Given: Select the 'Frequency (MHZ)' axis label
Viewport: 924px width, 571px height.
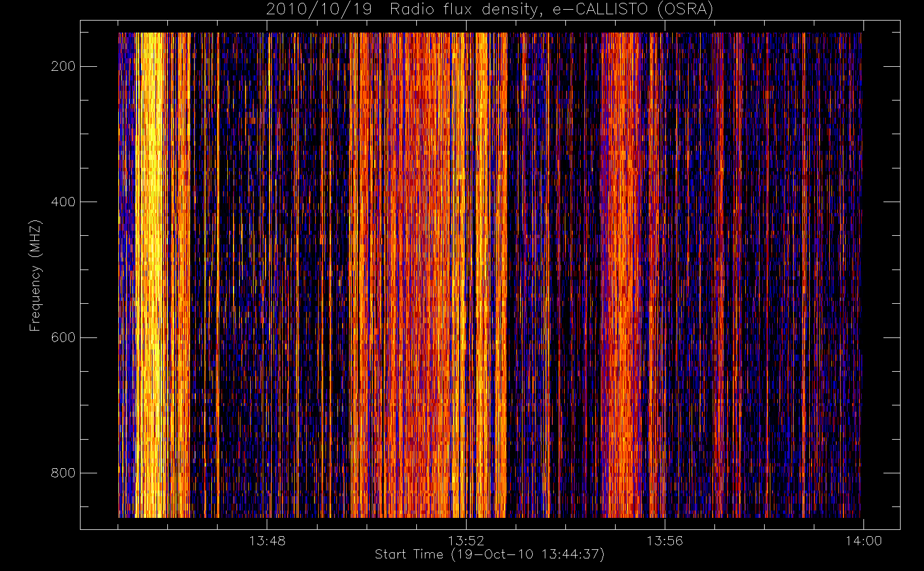Looking at the screenshot, I should pyautogui.click(x=35, y=275).
